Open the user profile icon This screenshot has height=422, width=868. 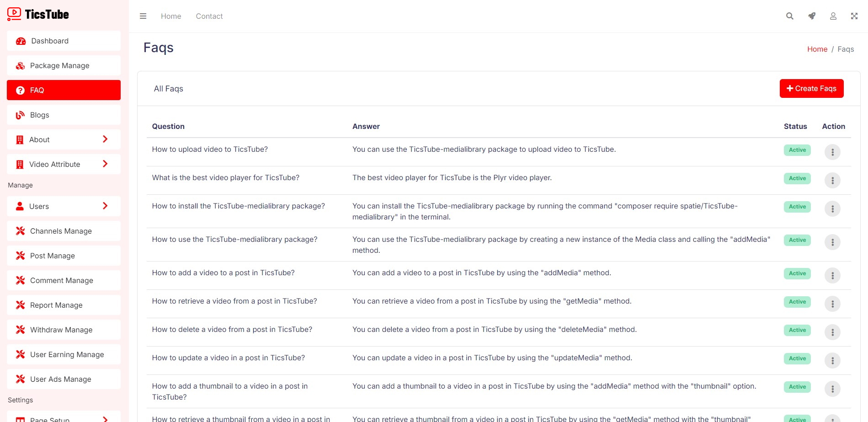(833, 16)
